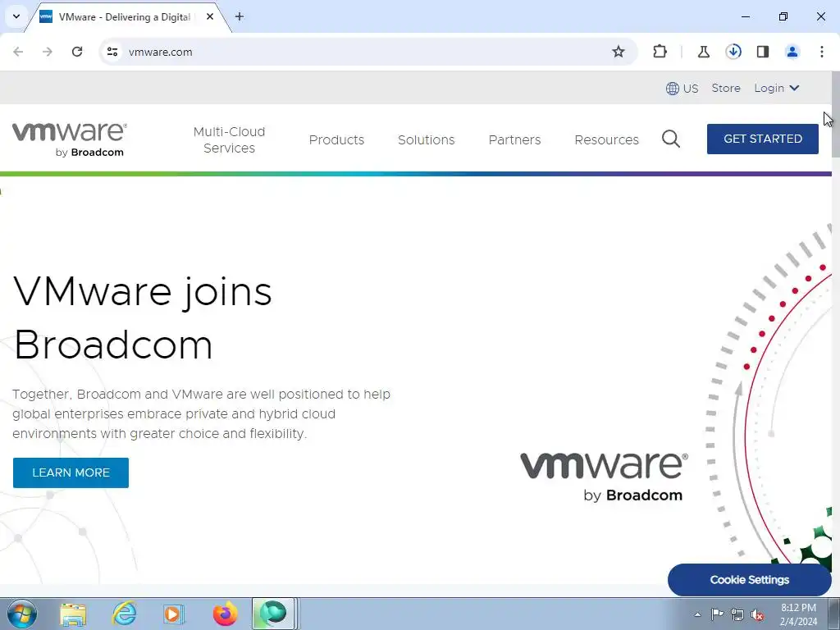Change region via the US globe icon
The image size is (840, 630).
[x=682, y=89]
